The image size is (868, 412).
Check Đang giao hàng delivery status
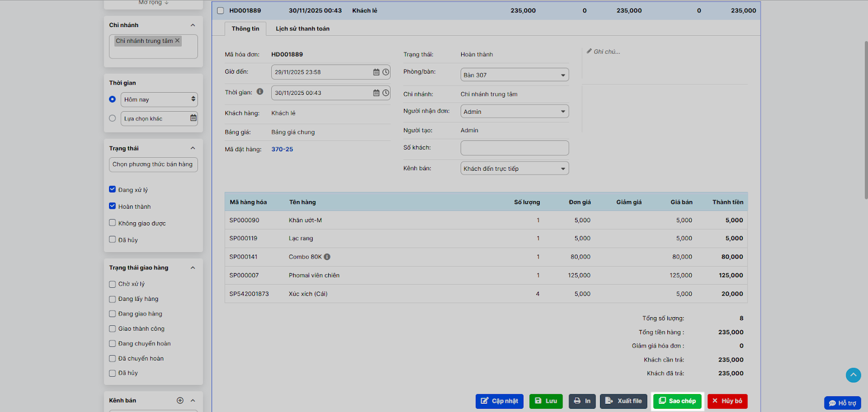(x=112, y=314)
